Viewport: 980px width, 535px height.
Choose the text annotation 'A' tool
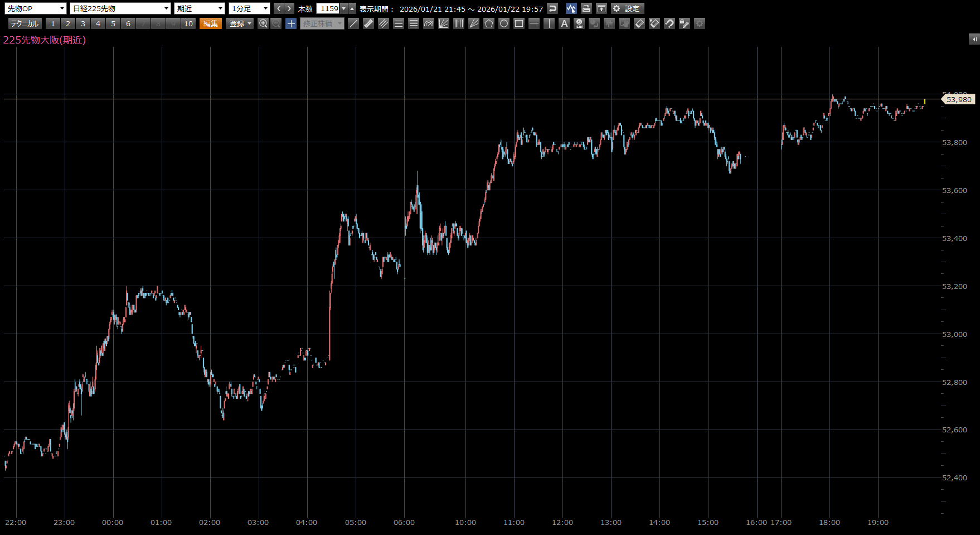(564, 23)
